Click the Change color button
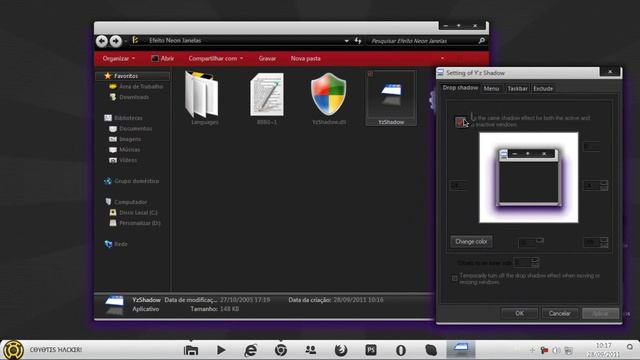Image resolution: width=640 pixels, height=360 pixels. coord(471,242)
